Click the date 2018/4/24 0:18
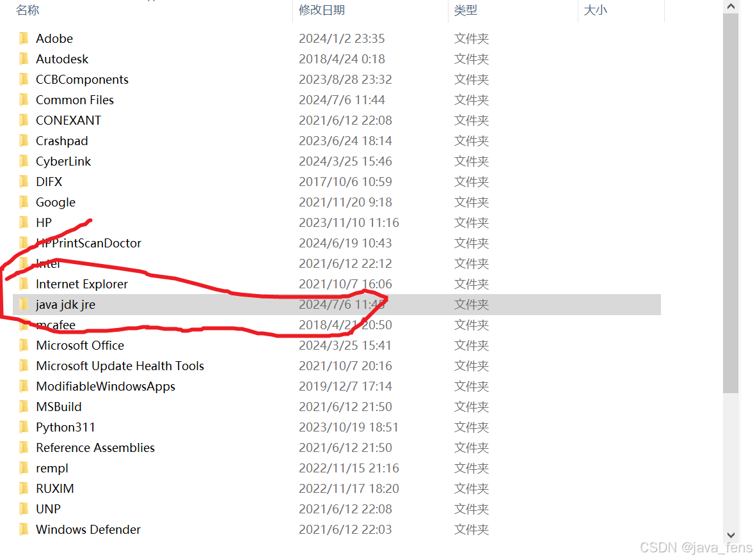 click(x=342, y=59)
